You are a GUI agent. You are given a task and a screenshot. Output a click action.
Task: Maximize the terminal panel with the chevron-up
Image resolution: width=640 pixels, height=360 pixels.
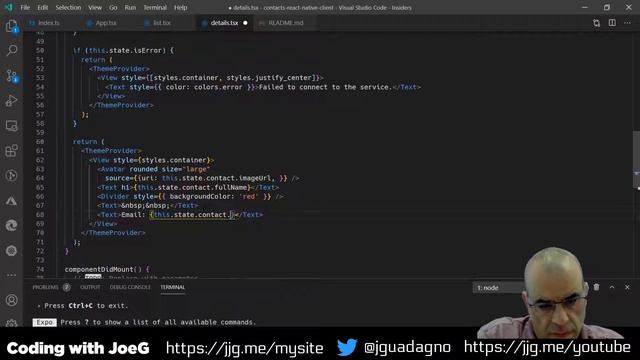point(612,287)
